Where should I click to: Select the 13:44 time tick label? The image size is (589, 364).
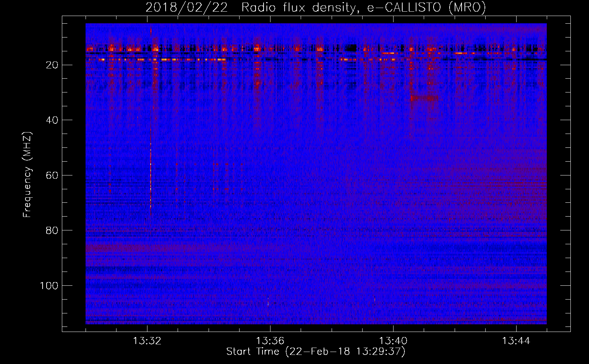click(x=516, y=341)
